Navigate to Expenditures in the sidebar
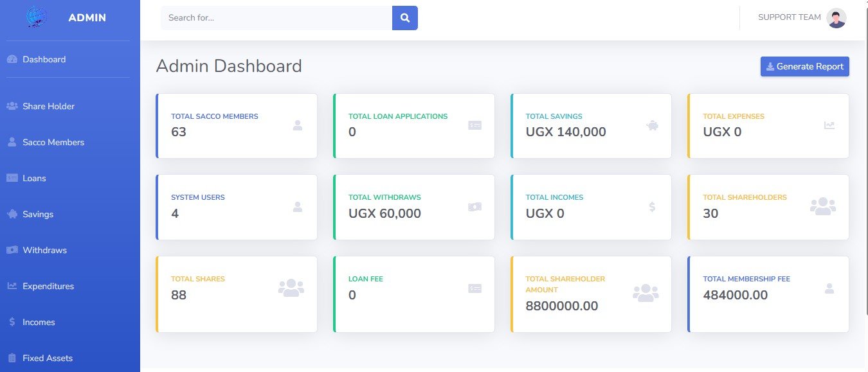The image size is (868, 372). tap(48, 287)
